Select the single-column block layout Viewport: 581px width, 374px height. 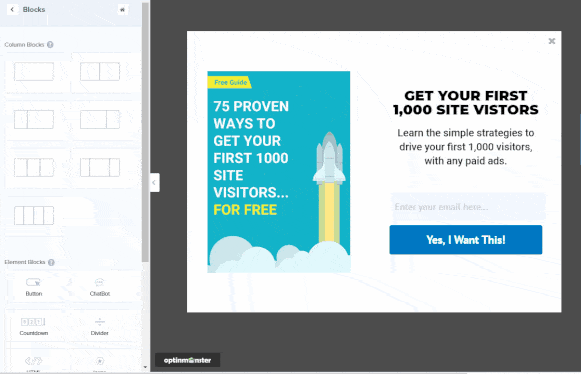(34, 72)
